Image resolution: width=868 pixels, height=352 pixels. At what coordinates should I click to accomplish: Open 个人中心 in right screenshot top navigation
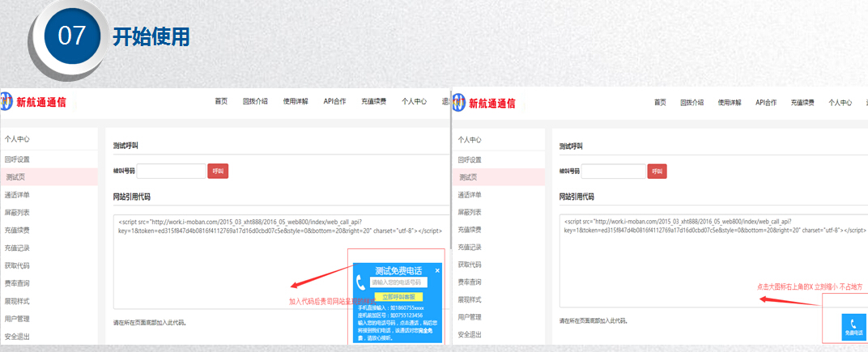(x=840, y=103)
